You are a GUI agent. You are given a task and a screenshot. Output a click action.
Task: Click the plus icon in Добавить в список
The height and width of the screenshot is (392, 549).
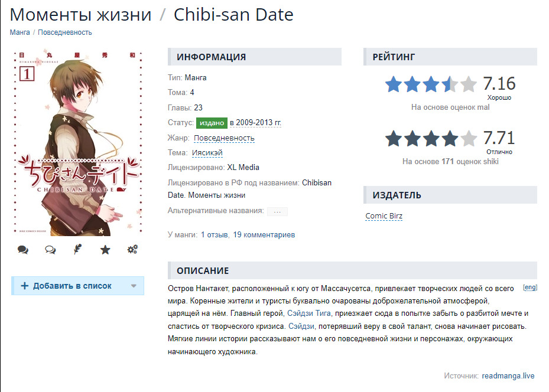click(x=25, y=286)
